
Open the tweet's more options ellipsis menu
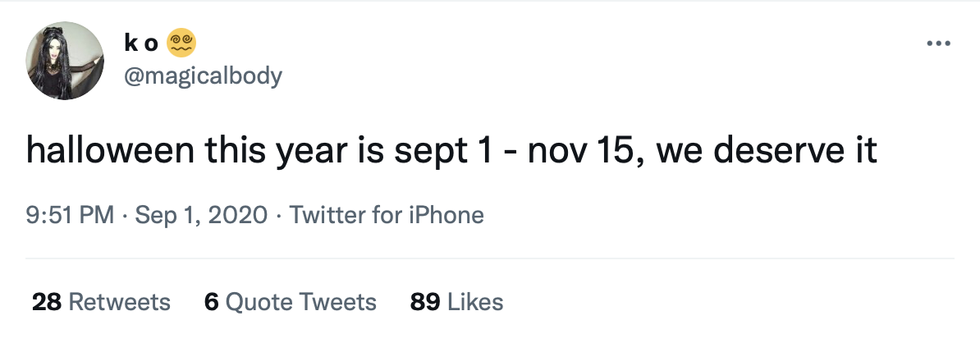939,43
